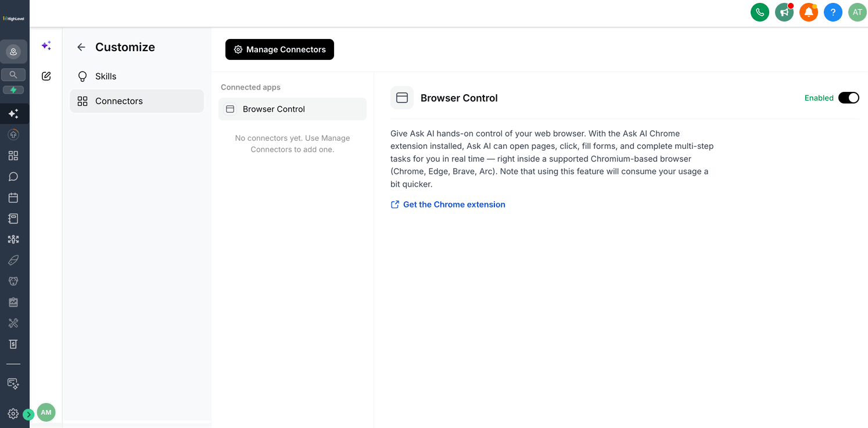Open the settings gear icon

pyautogui.click(x=13, y=414)
